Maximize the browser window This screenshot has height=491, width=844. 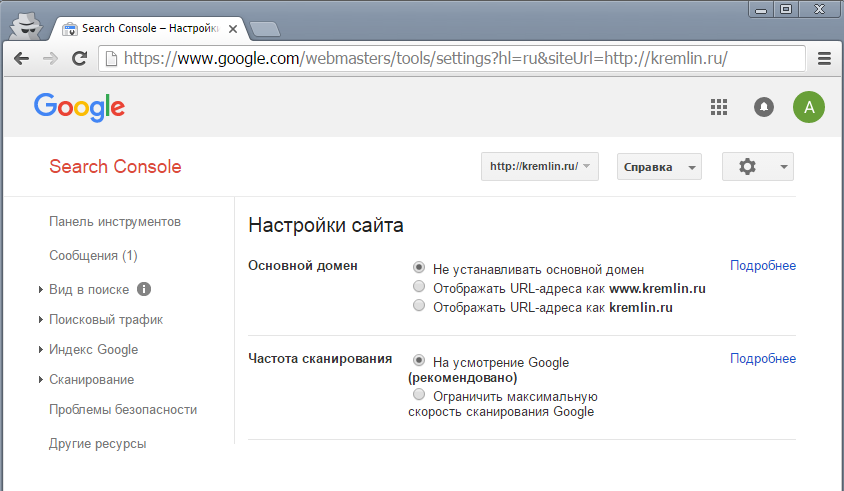tap(786, 9)
